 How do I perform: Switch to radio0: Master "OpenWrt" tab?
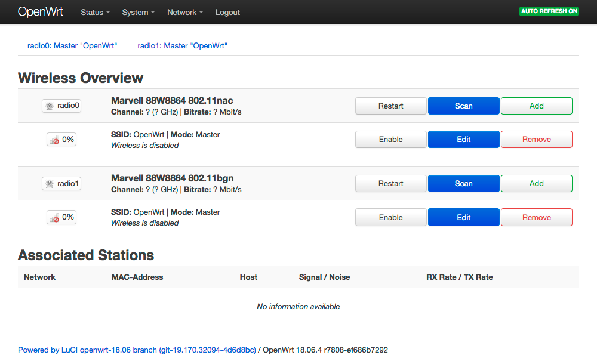(72, 46)
